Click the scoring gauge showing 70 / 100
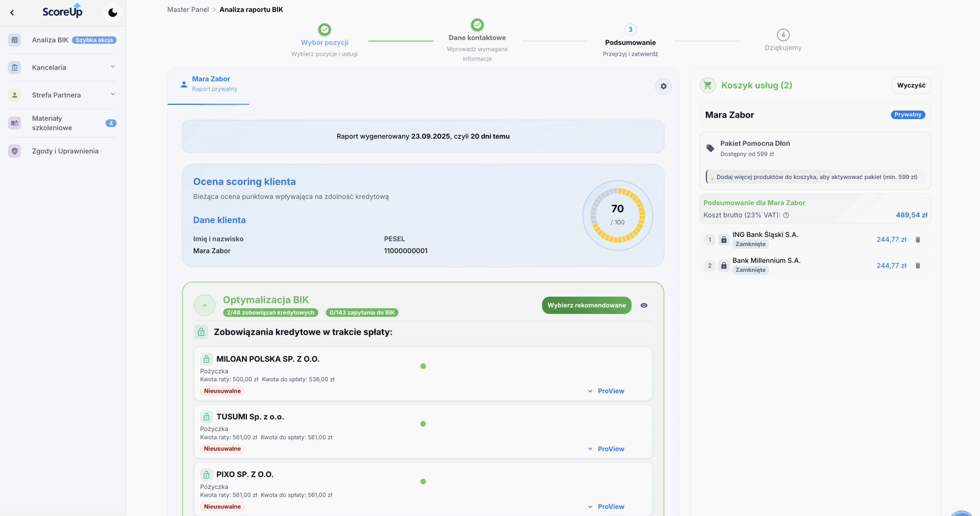Screen dimensions: 980x516 pos(617,215)
